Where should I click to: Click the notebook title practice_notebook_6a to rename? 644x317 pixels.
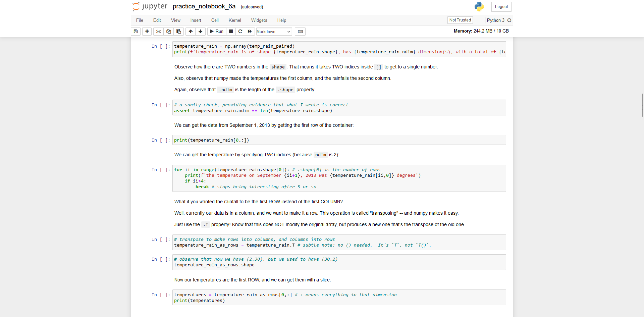click(x=204, y=6)
